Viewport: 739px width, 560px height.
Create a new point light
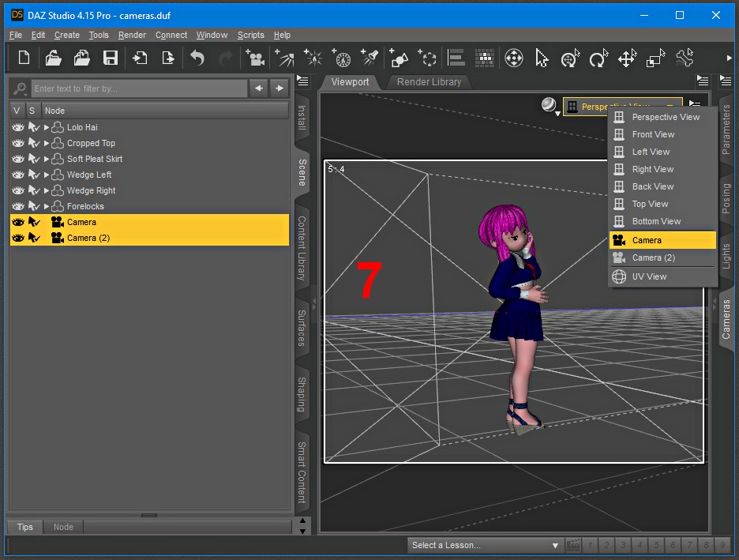click(313, 58)
